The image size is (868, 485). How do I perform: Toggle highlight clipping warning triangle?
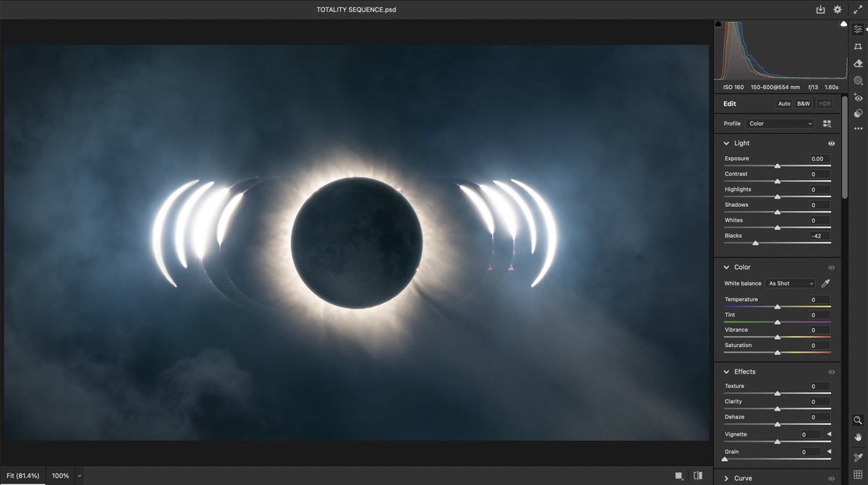pos(843,24)
